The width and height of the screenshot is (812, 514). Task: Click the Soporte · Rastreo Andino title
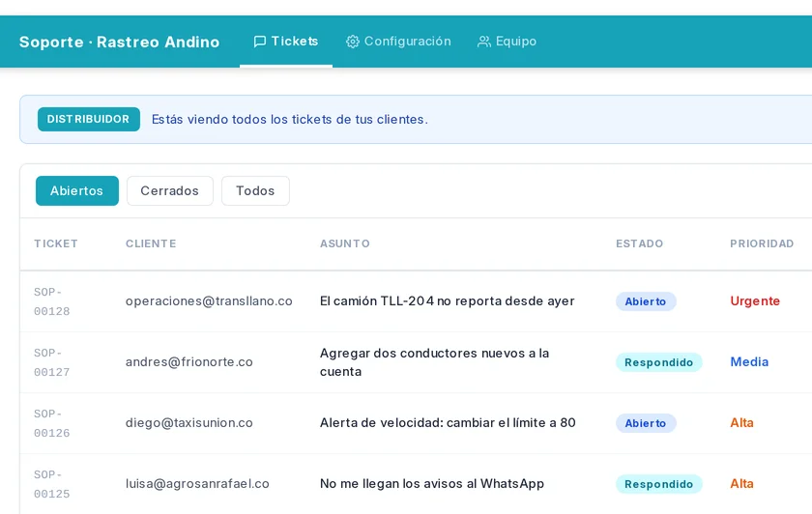tap(119, 42)
